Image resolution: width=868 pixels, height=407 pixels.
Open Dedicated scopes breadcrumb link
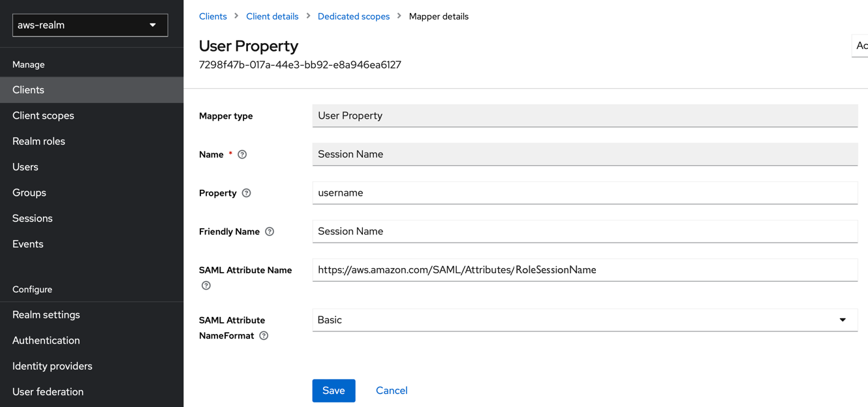click(x=354, y=16)
